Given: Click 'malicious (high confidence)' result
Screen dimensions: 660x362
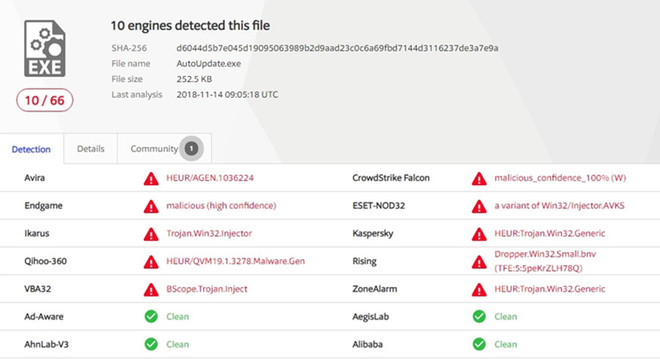Looking at the screenshot, I should [221, 206].
